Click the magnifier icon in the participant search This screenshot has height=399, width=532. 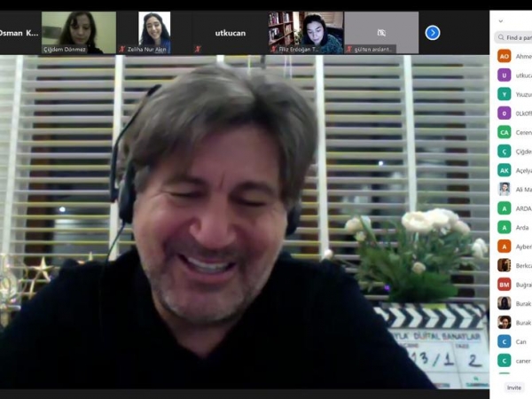(501, 37)
